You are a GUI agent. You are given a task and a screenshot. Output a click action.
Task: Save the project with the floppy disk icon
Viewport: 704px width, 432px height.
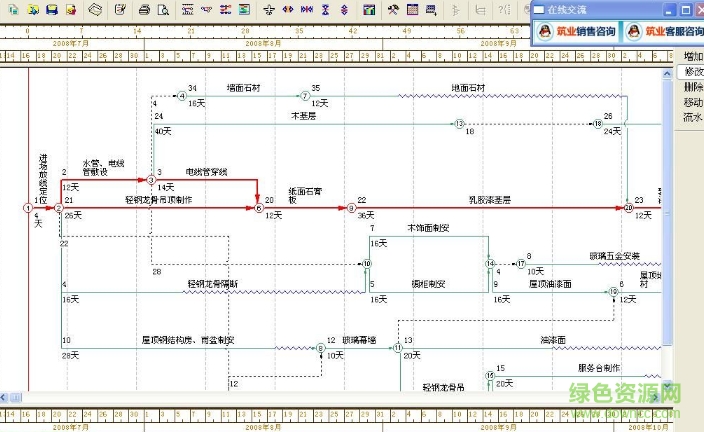click(x=52, y=9)
